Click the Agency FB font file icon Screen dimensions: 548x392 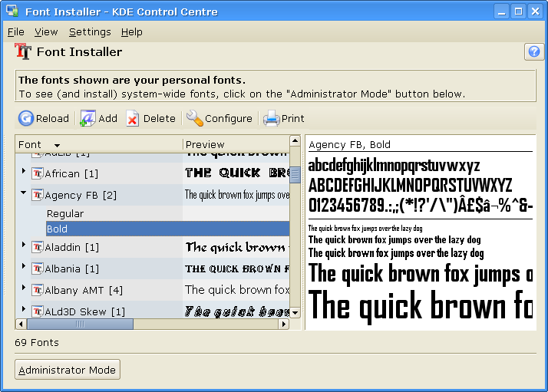click(38, 195)
